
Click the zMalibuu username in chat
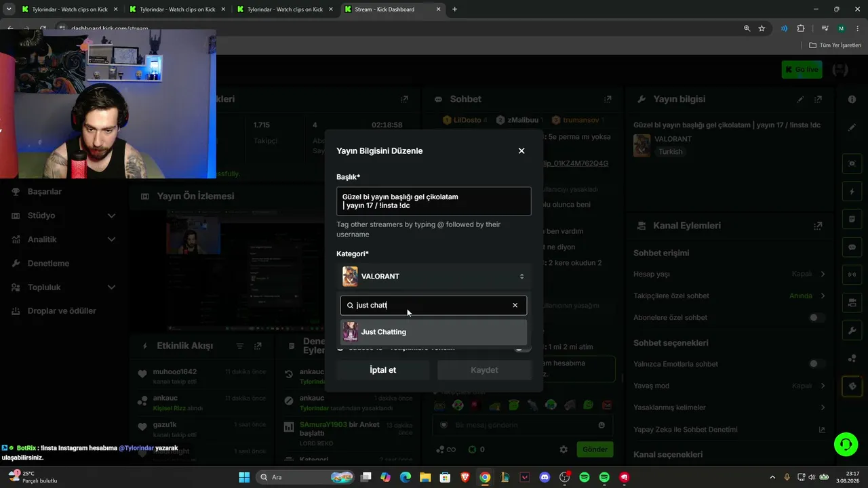[522, 120]
